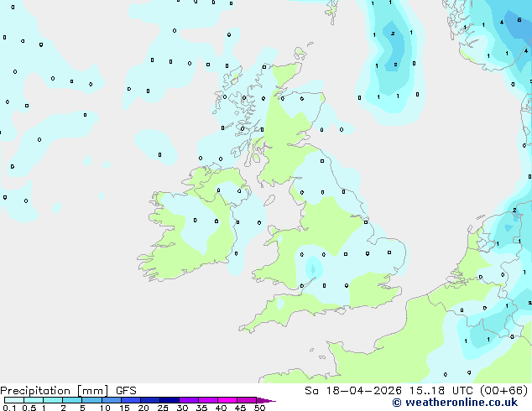Click the '50' legend scale label

pyautogui.click(x=259, y=408)
